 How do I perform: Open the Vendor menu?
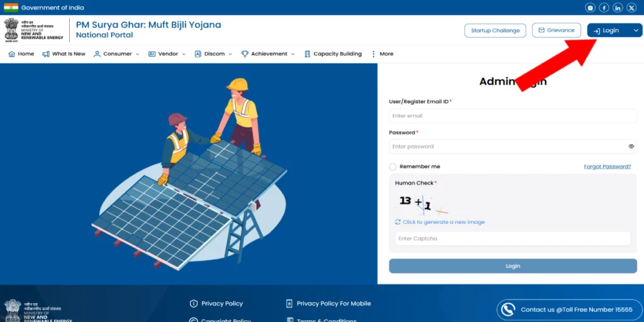[167, 54]
